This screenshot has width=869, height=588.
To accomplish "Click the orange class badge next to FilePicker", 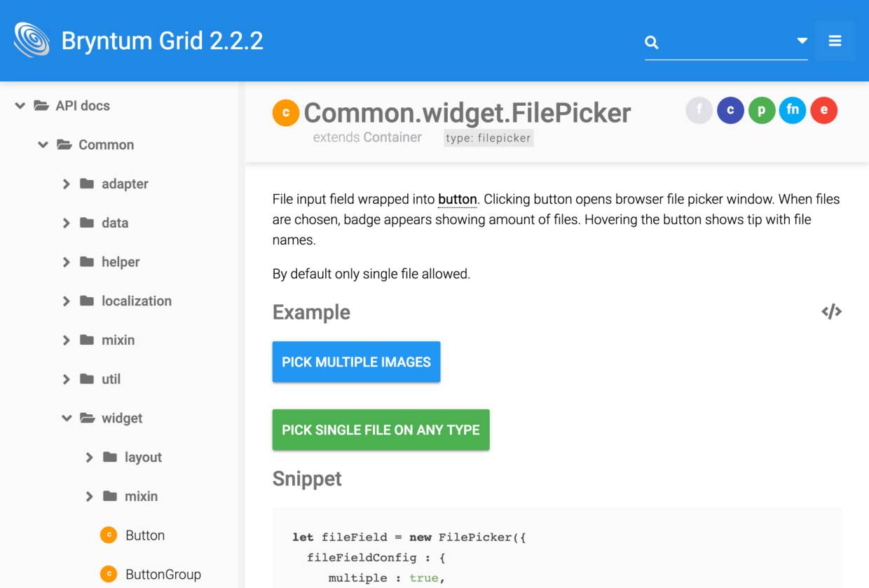I will (x=286, y=112).
